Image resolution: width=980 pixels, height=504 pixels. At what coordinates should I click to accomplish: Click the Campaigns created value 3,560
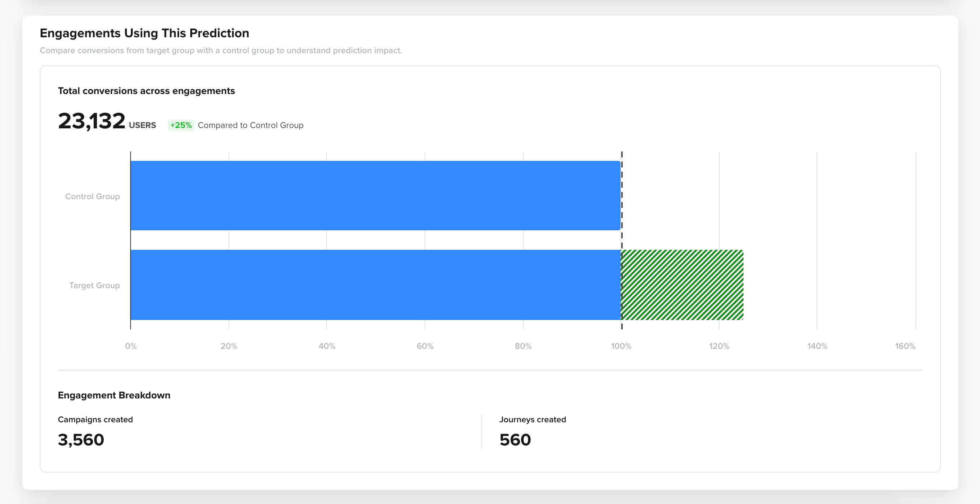point(80,440)
